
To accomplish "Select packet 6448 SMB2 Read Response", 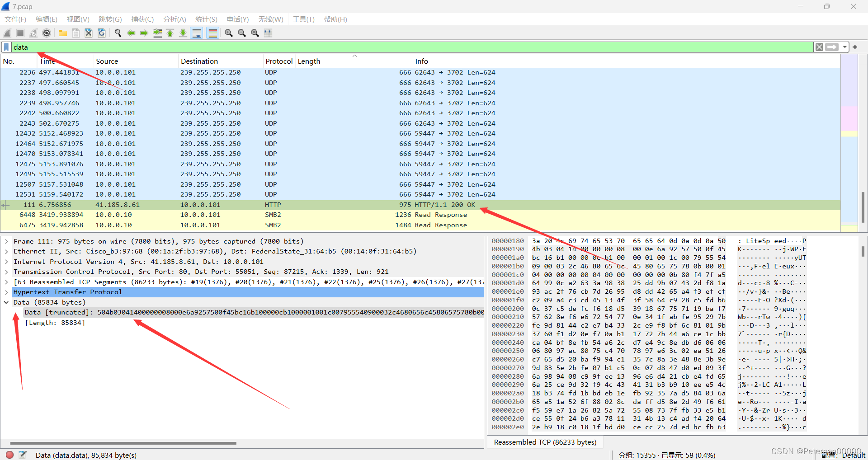I will click(420, 215).
